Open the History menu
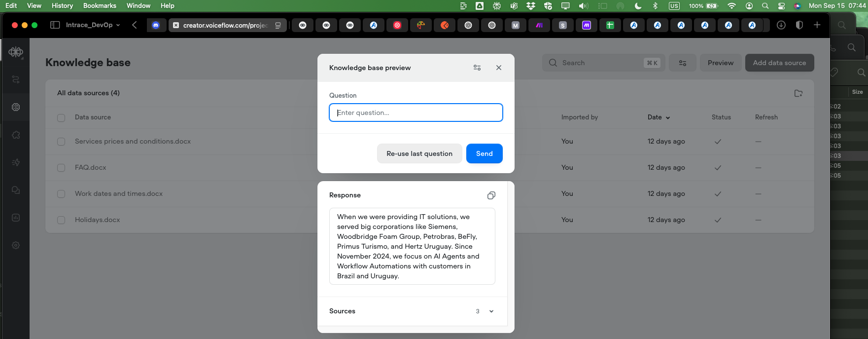Screen dimensions: 868x339 62,5
